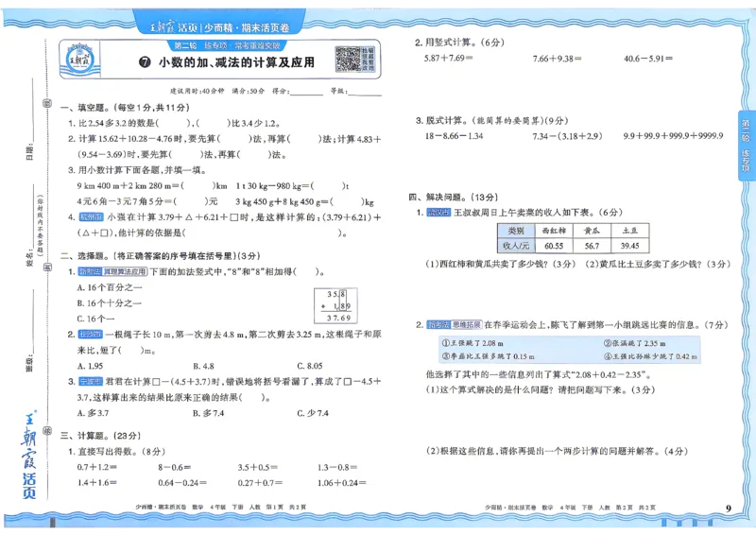Click the table header cell 西红柿
756x535 pixels.
(x=554, y=231)
